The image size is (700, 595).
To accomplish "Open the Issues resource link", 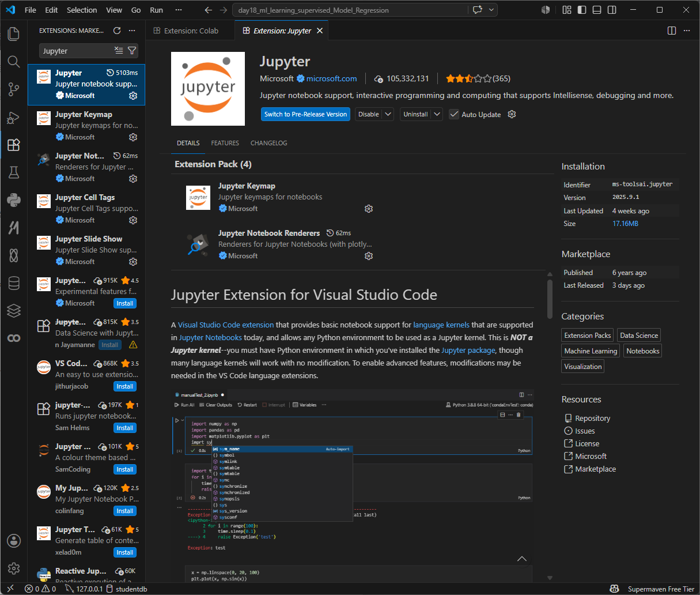I will [x=585, y=431].
